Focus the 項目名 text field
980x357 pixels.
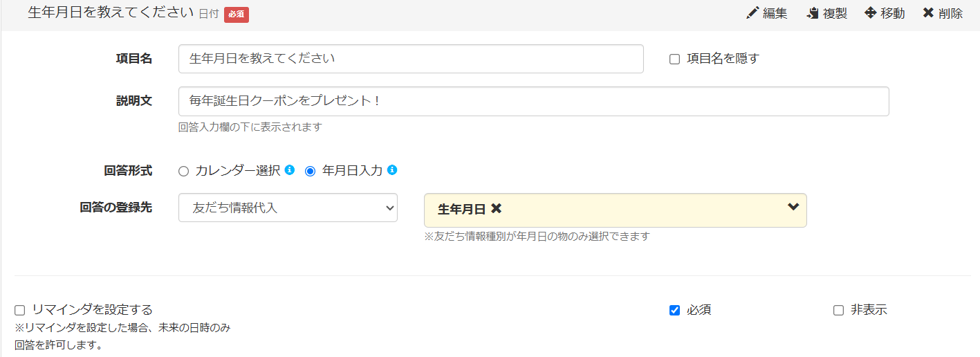(x=411, y=59)
